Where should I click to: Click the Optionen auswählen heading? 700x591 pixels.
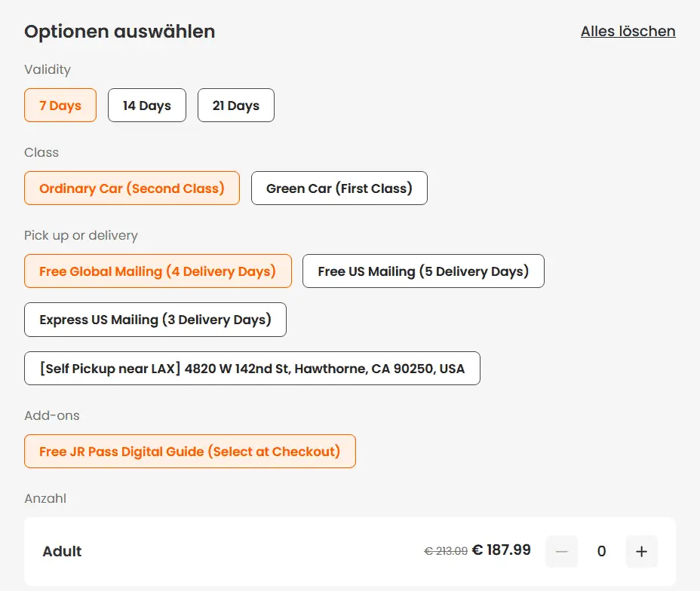[x=119, y=31]
